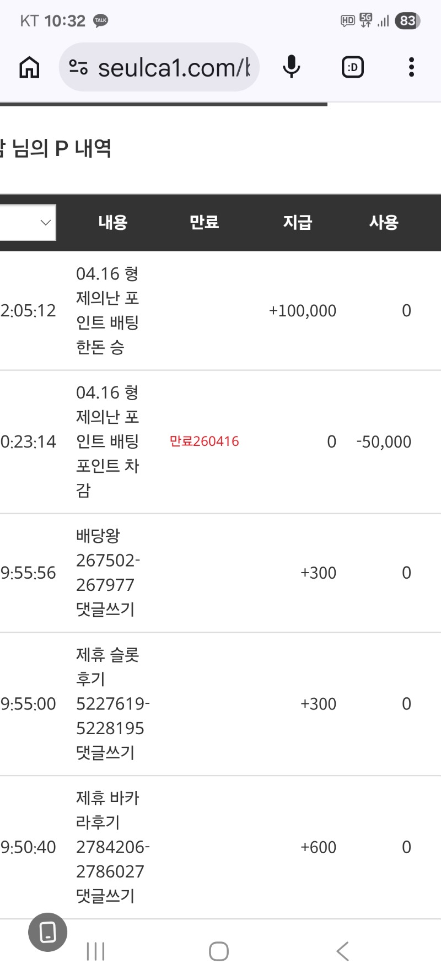
Task: Tap the 만료 column header
Action: click(204, 223)
